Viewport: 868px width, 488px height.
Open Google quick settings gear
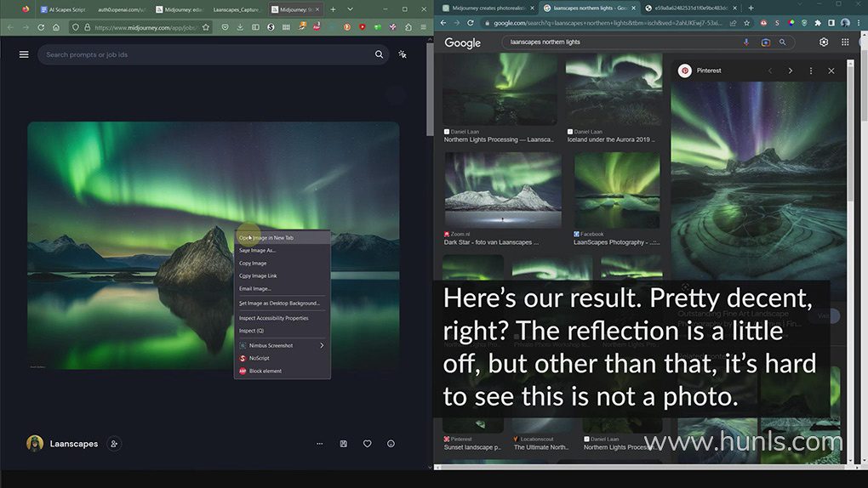pos(824,42)
